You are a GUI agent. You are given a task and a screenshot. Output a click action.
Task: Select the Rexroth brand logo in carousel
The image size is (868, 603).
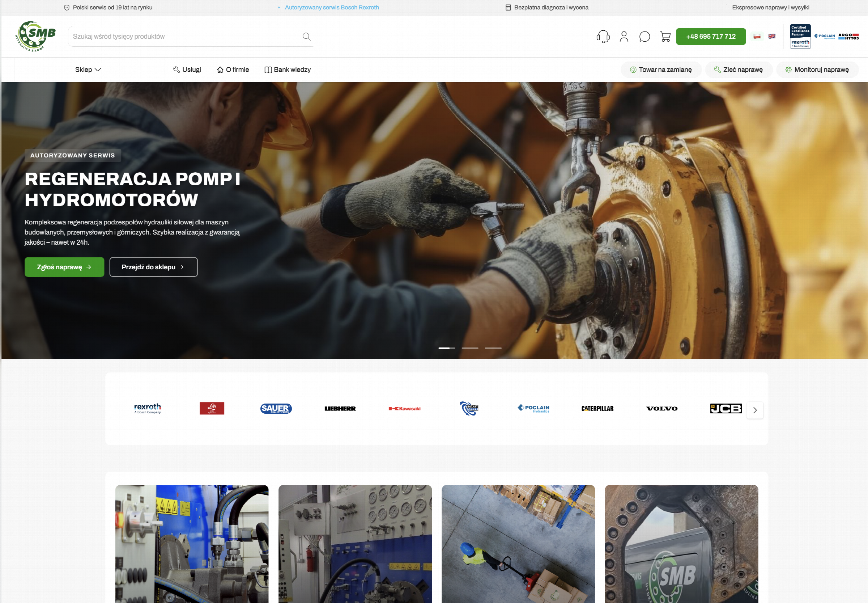click(148, 408)
